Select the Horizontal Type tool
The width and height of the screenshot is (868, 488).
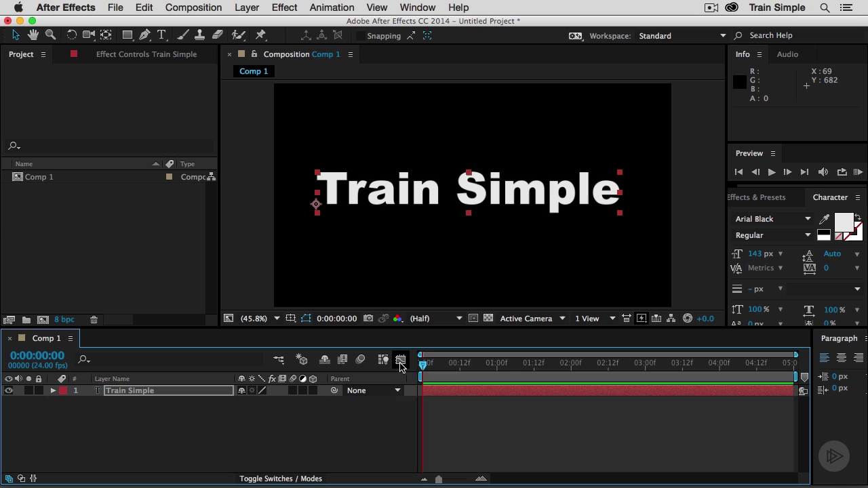click(x=162, y=35)
